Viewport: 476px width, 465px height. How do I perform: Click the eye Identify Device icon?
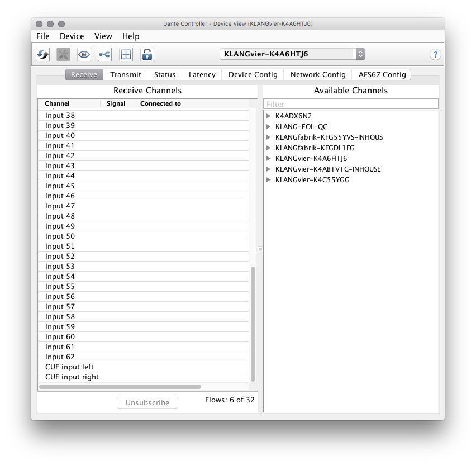[x=84, y=55]
